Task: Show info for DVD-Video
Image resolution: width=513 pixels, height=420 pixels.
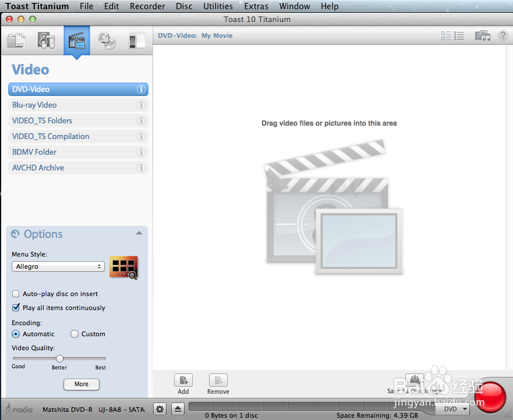Action: 141,89
